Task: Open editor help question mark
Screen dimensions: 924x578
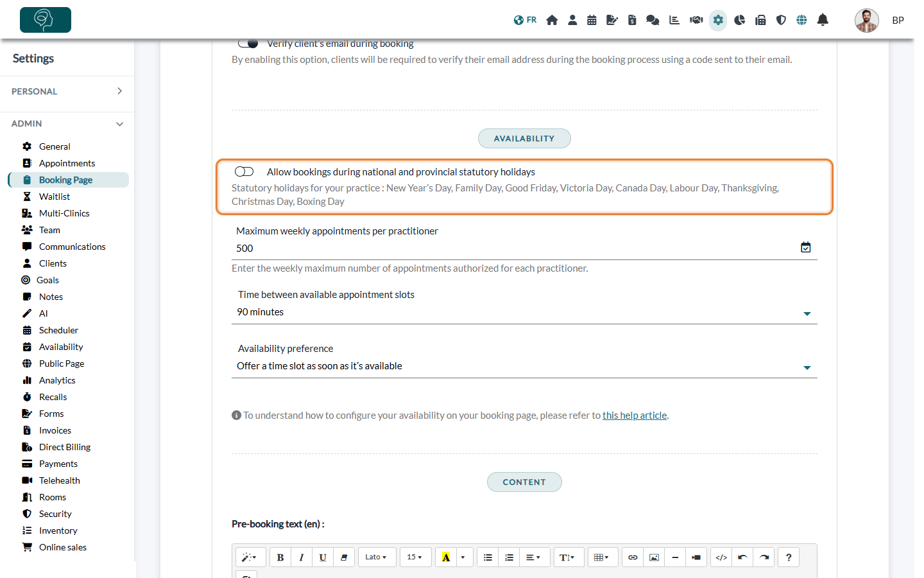Action: (789, 557)
